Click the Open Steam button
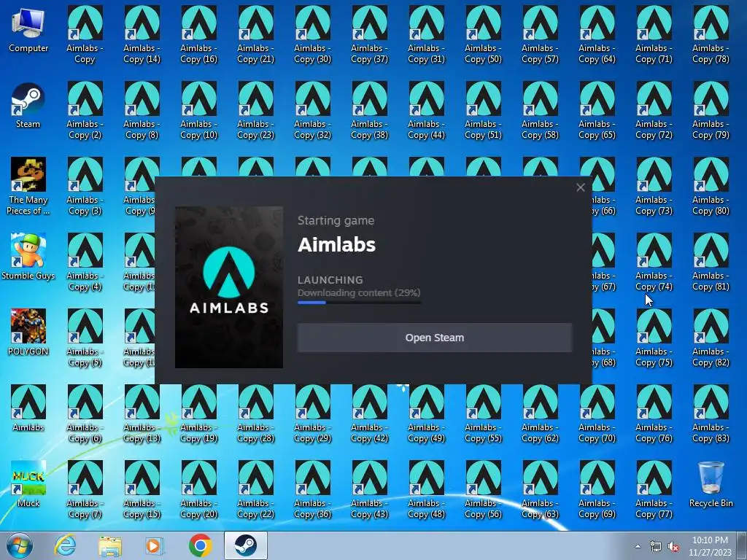 point(435,338)
